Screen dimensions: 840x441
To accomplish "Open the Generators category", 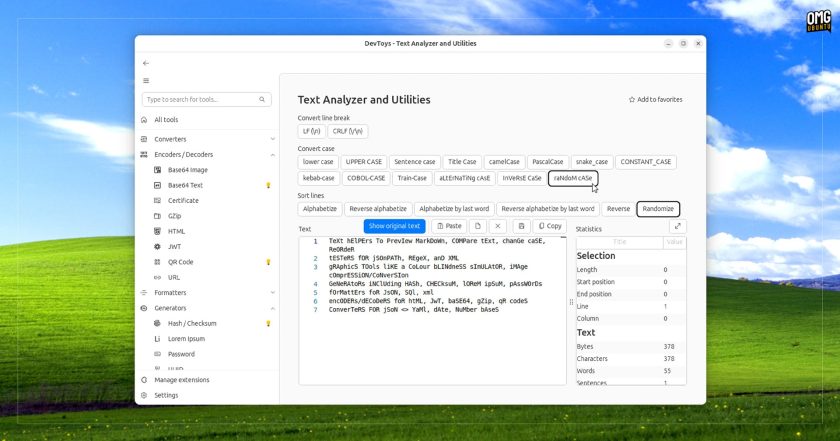I will 208,308.
